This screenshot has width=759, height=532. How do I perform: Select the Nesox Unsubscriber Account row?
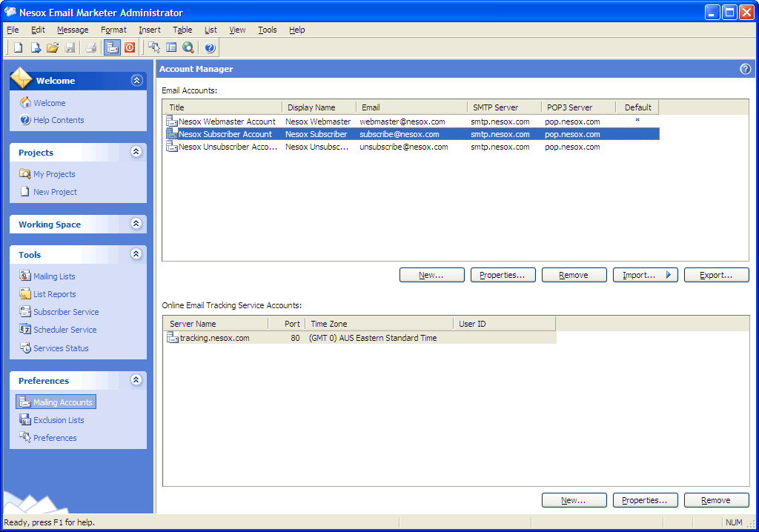412,147
